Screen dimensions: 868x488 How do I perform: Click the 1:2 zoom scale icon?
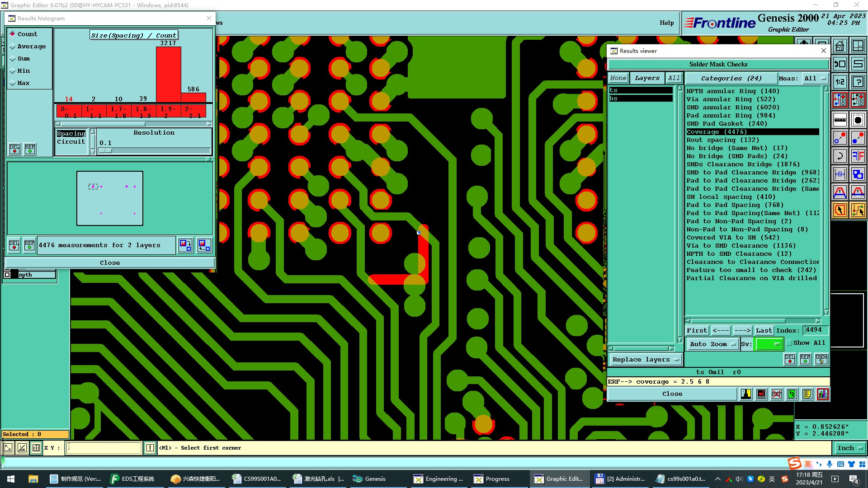(840, 82)
